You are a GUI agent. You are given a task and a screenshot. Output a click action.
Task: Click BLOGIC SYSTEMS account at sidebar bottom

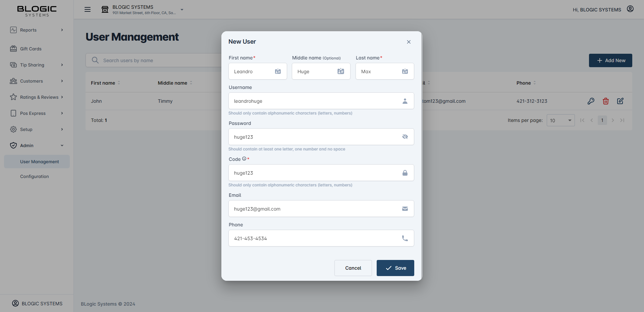pos(37,303)
